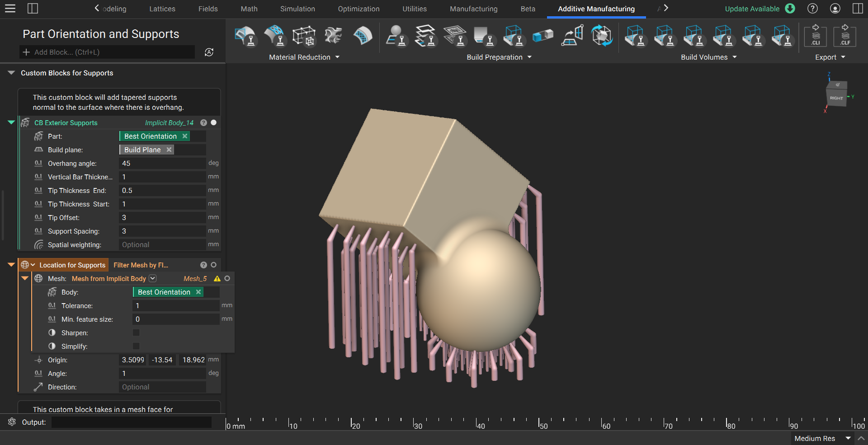Open the Lattices ribbon tab
Screen dimensions: 868x445
pos(162,9)
